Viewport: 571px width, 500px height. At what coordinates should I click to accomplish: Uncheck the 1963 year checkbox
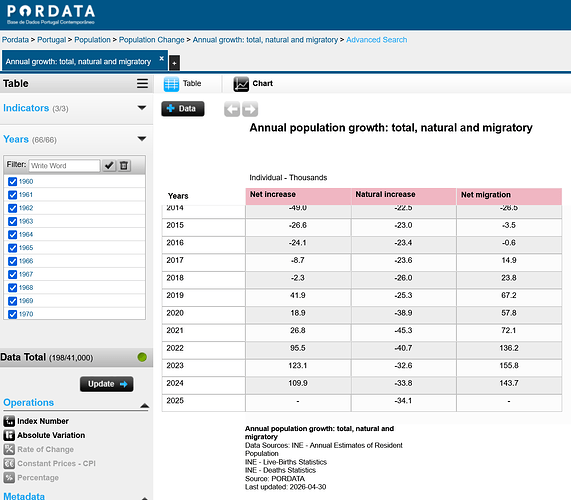12,221
